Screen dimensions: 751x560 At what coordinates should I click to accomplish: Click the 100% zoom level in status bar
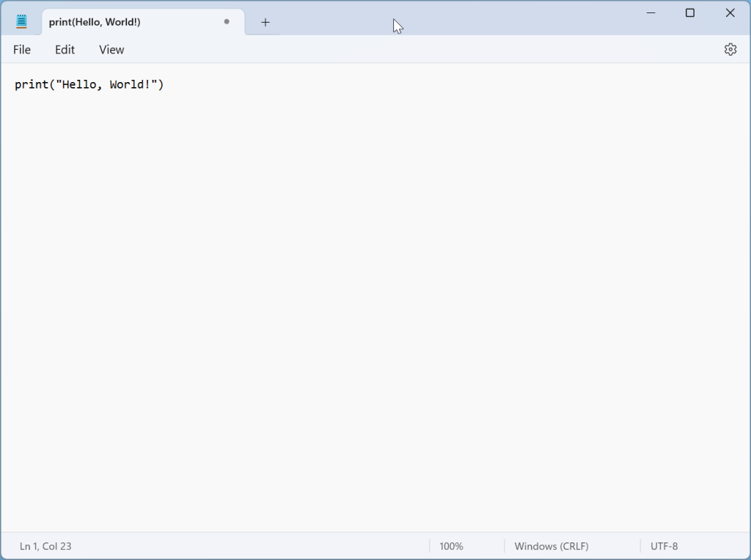tap(451, 546)
